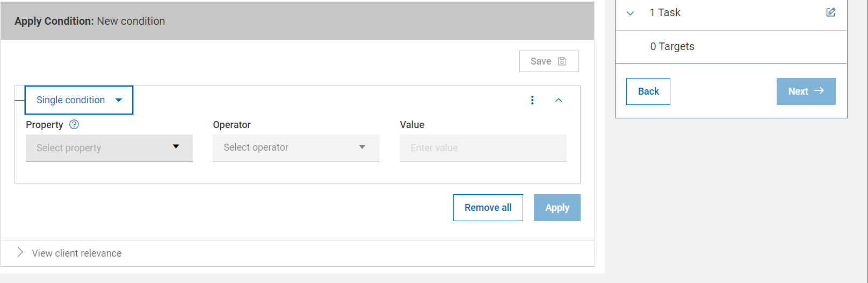Click the Apply Condition header bar
Image resolution: width=868 pixels, height=283 pixels.
click(x=297, y=21)
